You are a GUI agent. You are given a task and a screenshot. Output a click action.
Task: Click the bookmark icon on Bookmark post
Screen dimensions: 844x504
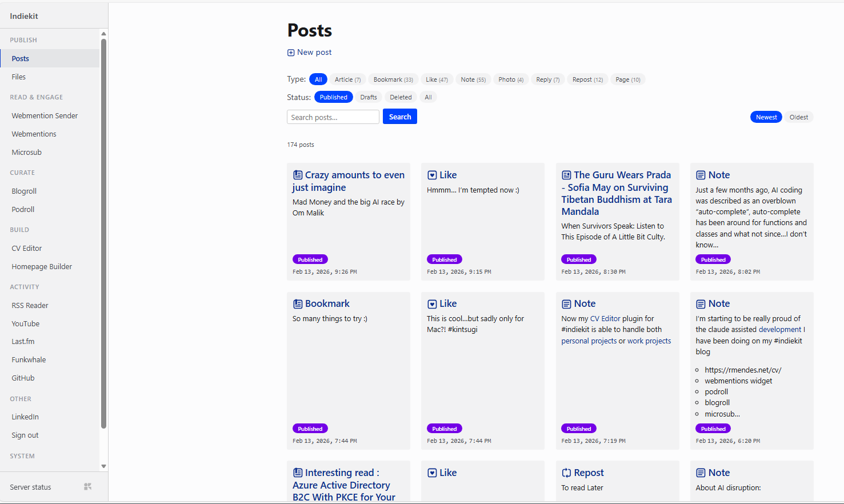(x=298, y=304)
